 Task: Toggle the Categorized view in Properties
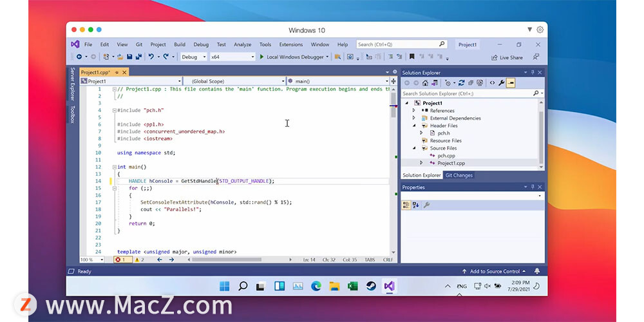click(406, 205)
